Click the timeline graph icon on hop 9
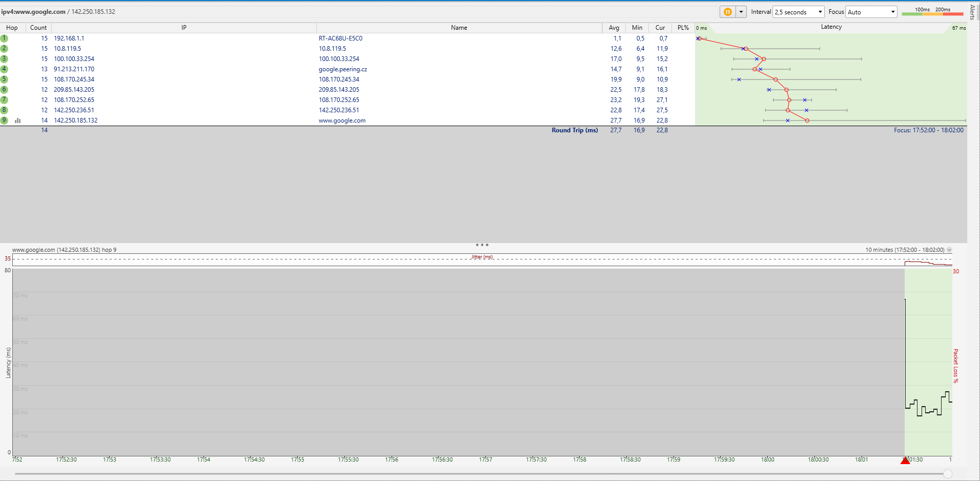980x481 pixels. point(18,121)
